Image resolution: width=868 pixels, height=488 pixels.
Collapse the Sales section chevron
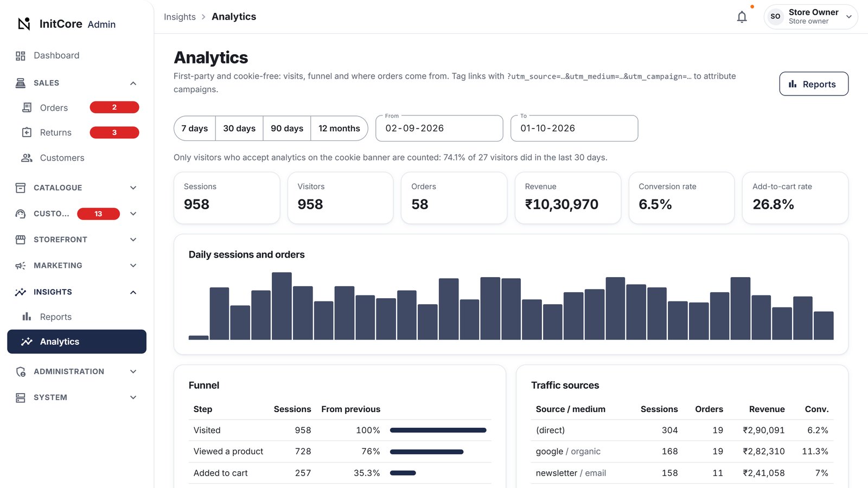(x=133, y=83)
